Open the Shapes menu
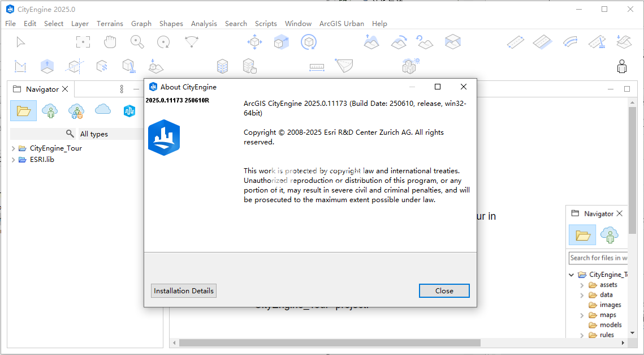644x355 pixels. (x=171, y=23)
